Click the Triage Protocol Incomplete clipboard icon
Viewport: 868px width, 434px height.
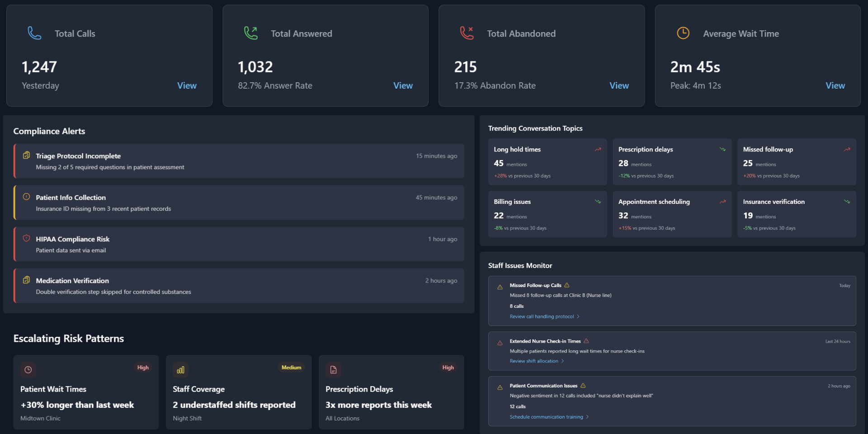(x=27, y=155)
